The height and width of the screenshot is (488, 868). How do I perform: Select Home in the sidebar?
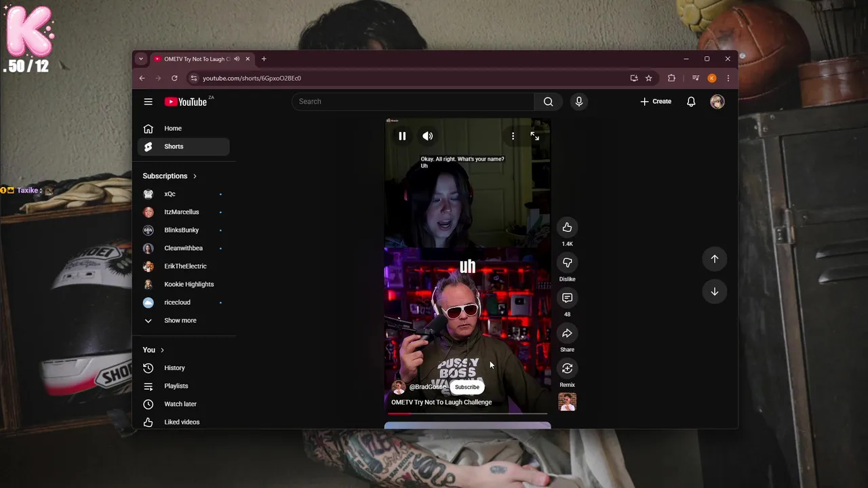[x=184, y=128]
